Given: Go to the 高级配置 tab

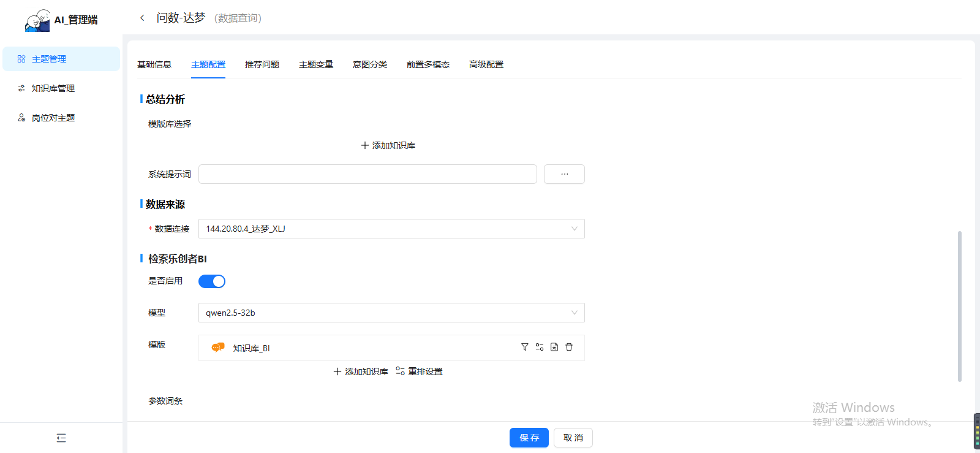Looking at the screenshot, I should pos(486,64).
